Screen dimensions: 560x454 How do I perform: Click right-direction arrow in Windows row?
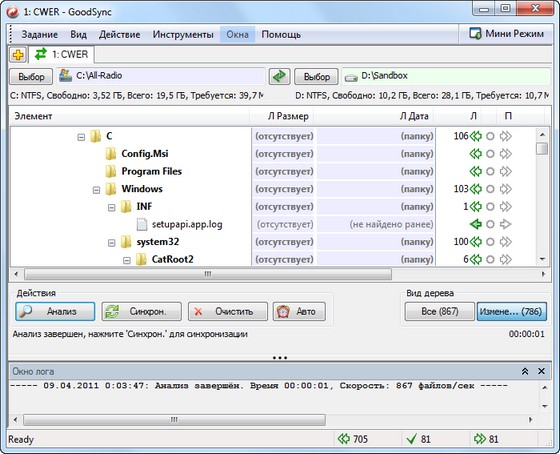click(505, 189)
